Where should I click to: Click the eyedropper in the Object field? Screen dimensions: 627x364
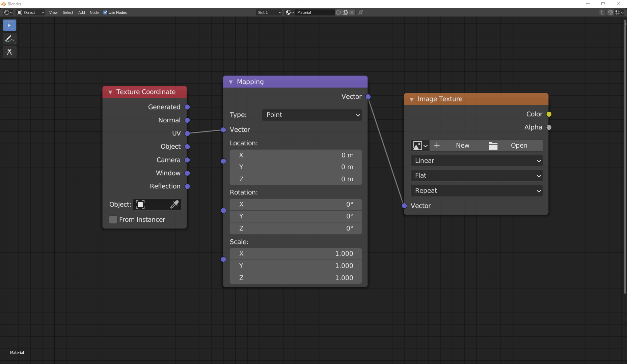175,205
